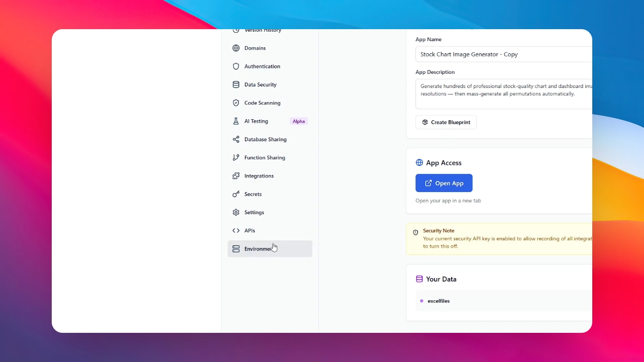
Task: Focus the App Name input field
Action: (x=504, y=54)
